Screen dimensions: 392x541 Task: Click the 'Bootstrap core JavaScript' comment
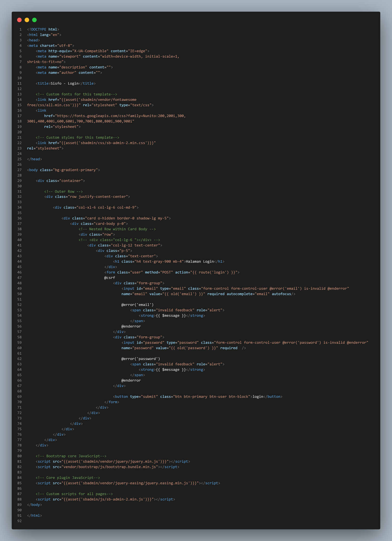(71, 456)
